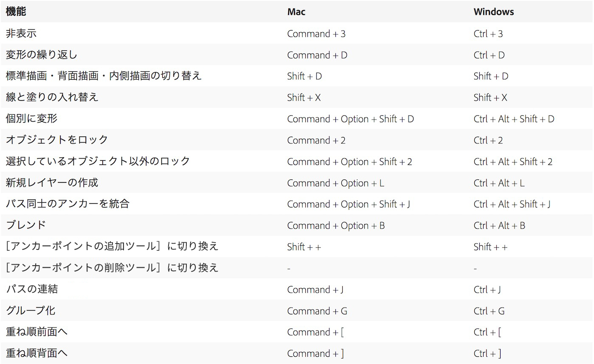The height and width of the screenshot is (364, 594).
Task: Click Command + Option + L cell
Action: tap(336, 183)
